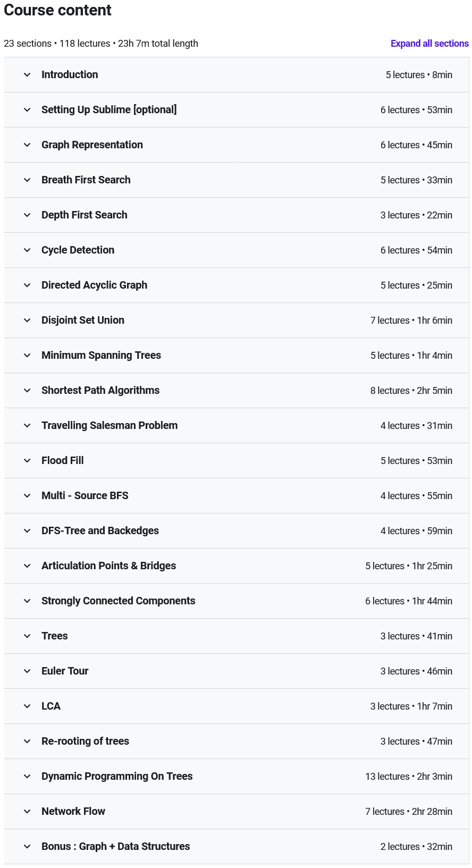Click the Euler Tour section heading
This screenshot has height=868, width=472.
pos(65,671)
